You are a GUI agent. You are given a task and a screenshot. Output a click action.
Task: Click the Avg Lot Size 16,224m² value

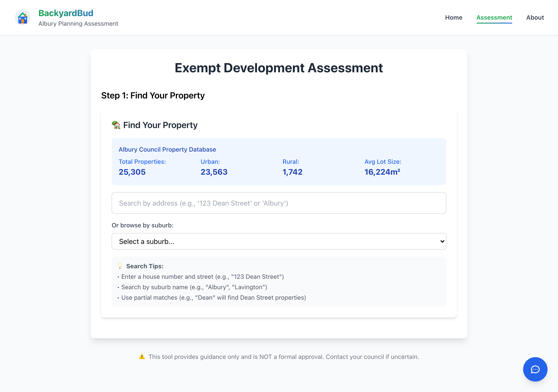tap(382, 172)
